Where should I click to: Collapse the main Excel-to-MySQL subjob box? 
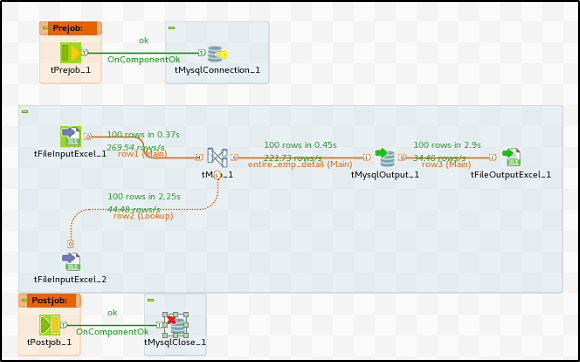tap(25, 112)
